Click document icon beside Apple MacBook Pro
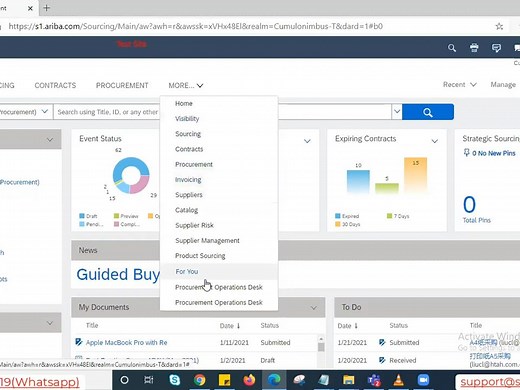 tap(78, 342)
